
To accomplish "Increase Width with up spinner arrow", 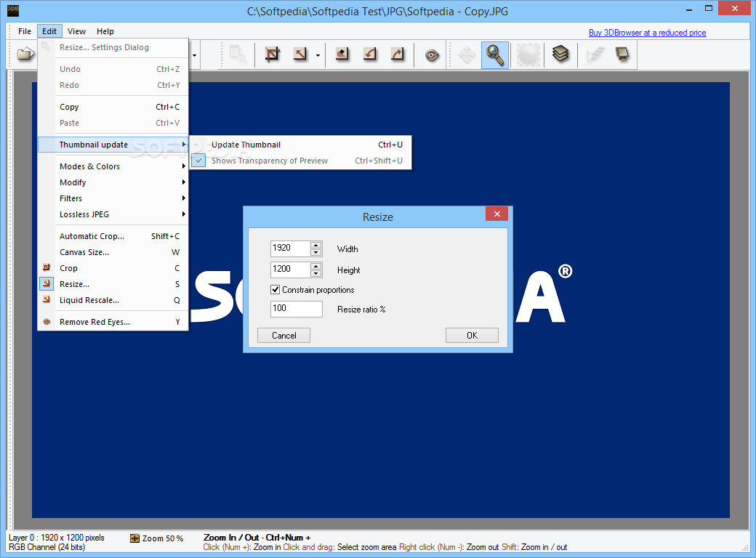I will click(x=315, y=245).
